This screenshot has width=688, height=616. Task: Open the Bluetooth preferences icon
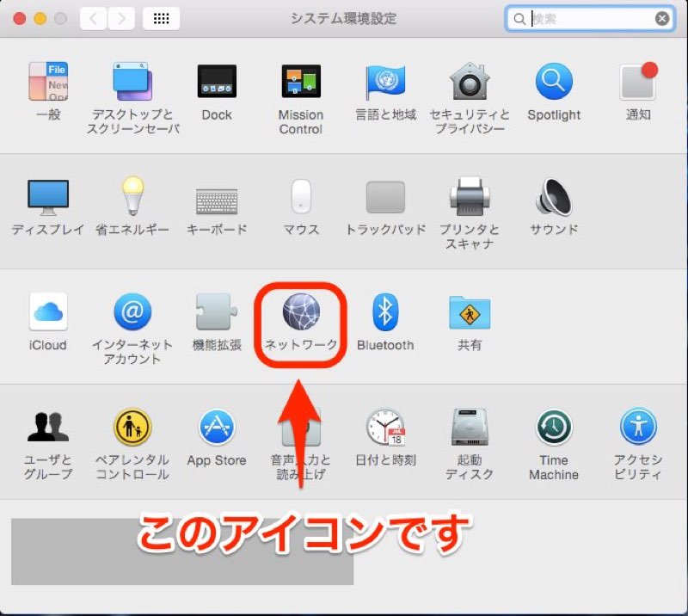pyautogui.click(x=384, y=317)
